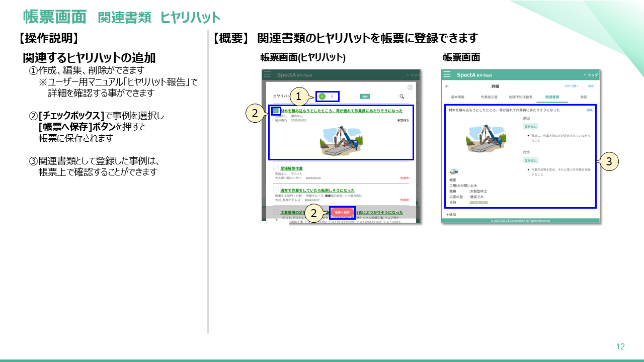Open hamburger menu in right 帳票画面 screenshot
Screen dimensions: 644x362
[447, 74]
